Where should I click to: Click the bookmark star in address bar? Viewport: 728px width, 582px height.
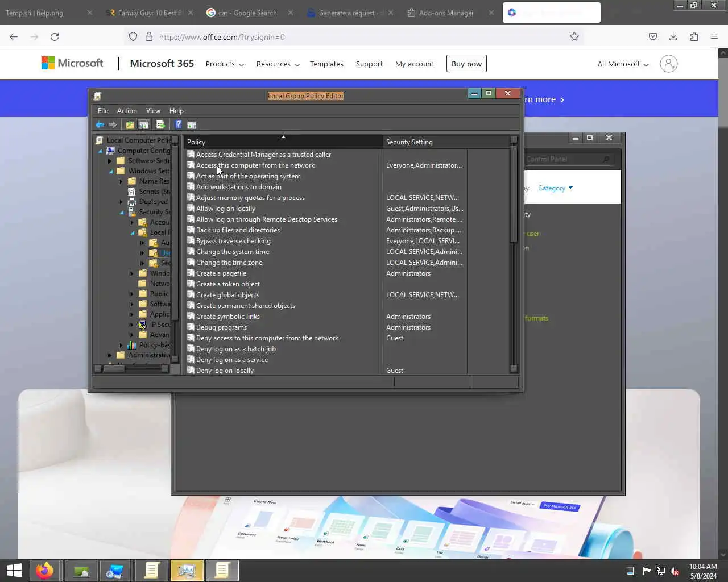574,37
